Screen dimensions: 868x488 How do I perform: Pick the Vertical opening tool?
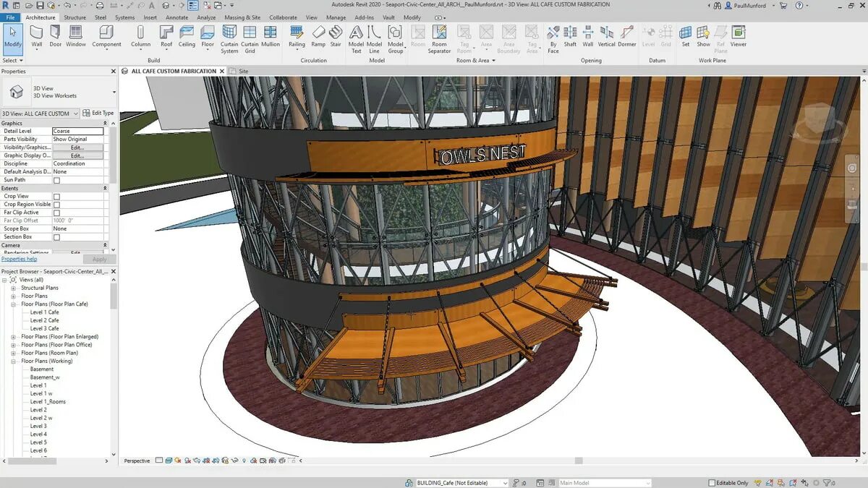tap(607, 36)
